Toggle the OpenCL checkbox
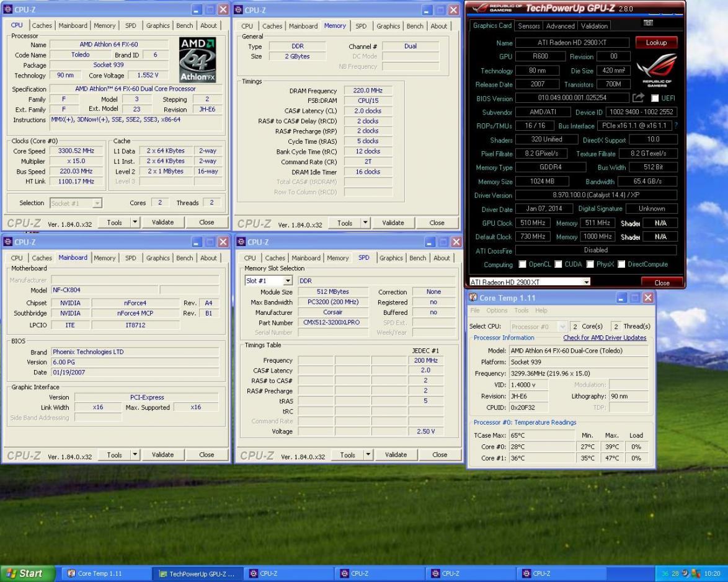This screenshot has height=582, width=728. (x=522, y=264)
